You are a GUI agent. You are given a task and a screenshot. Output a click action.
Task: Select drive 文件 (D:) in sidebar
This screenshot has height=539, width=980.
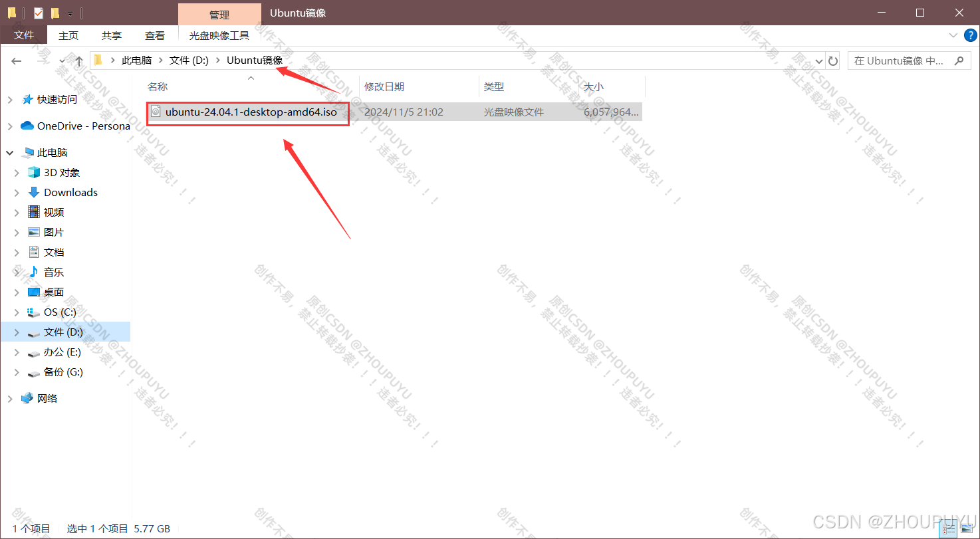click(x=63, y=332)
